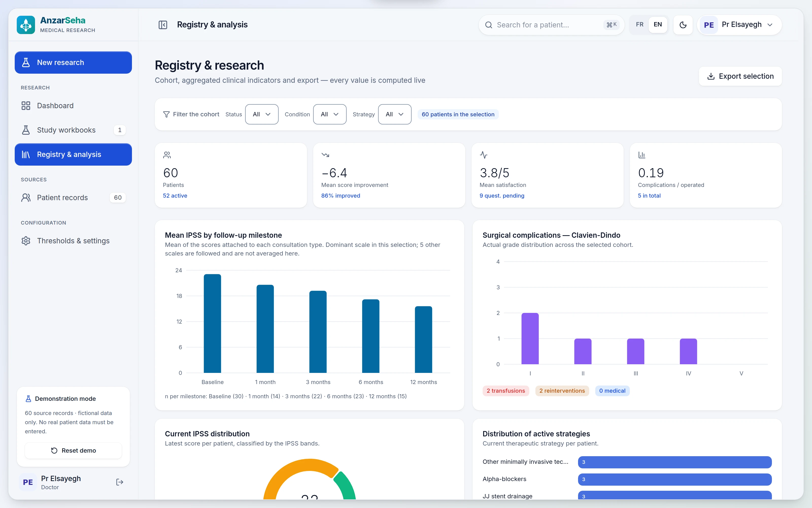Click the PE avatar in the top bar
Viewport: 812px width, 508px height.
(709, 25)
